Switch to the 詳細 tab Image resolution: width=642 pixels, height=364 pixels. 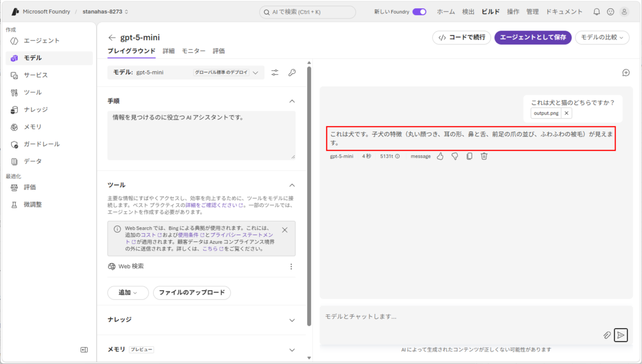coord(168,51)
